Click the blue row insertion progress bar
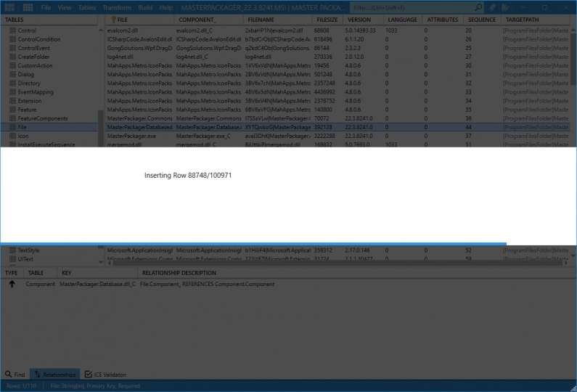This screenshot has height=392, width=577. (253, 244)
